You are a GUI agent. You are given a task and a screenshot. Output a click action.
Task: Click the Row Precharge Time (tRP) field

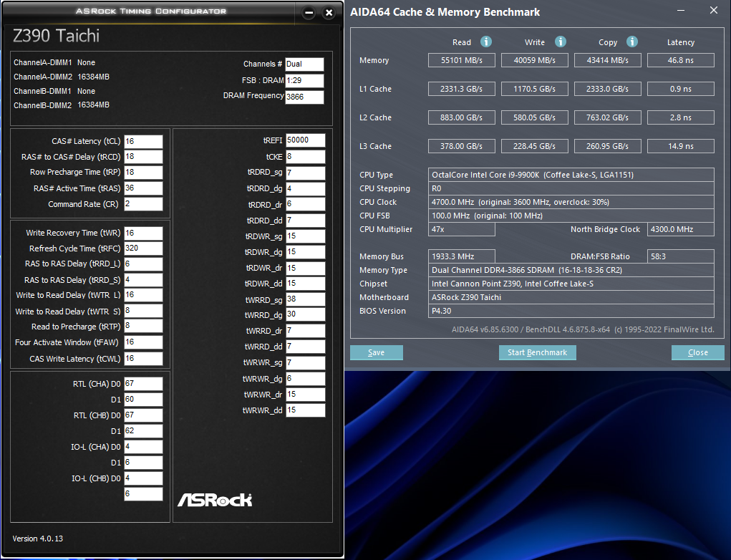point(143,172)
